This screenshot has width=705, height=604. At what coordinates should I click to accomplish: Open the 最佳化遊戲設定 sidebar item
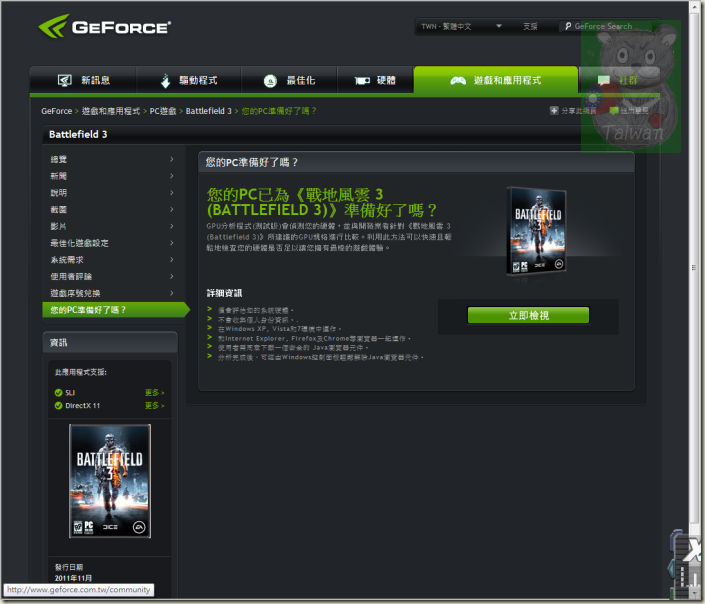pyautogui.click(x=112, y=243)
